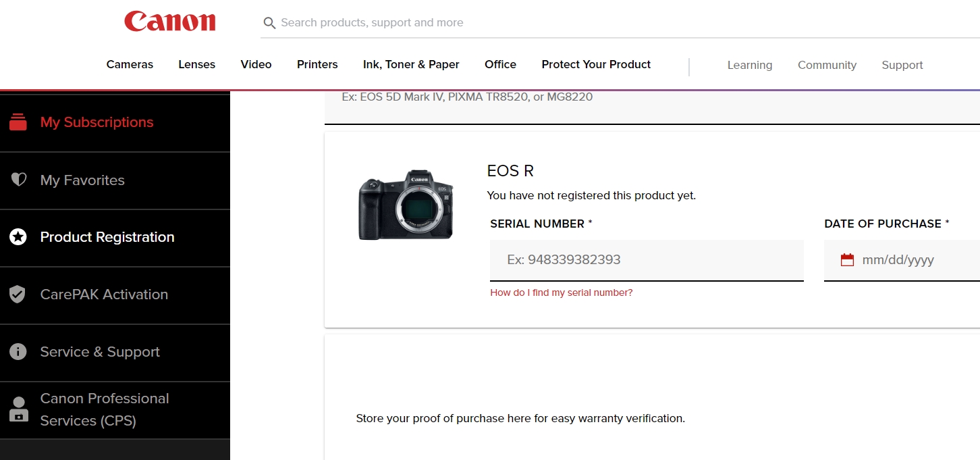Open the Protect Your Product menu

tap(595, 65)
